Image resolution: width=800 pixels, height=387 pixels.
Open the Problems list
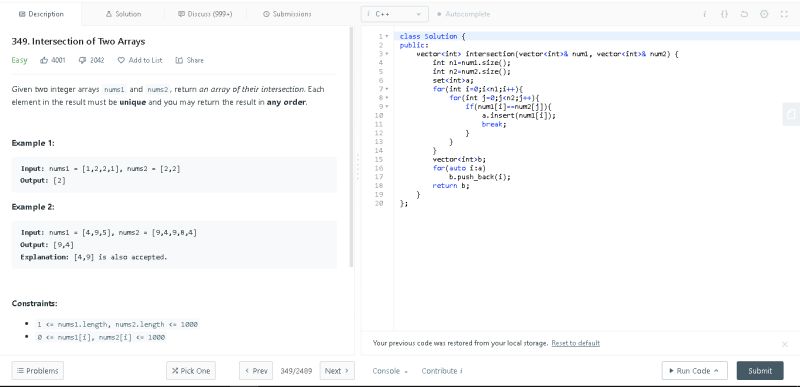point(38,371)
